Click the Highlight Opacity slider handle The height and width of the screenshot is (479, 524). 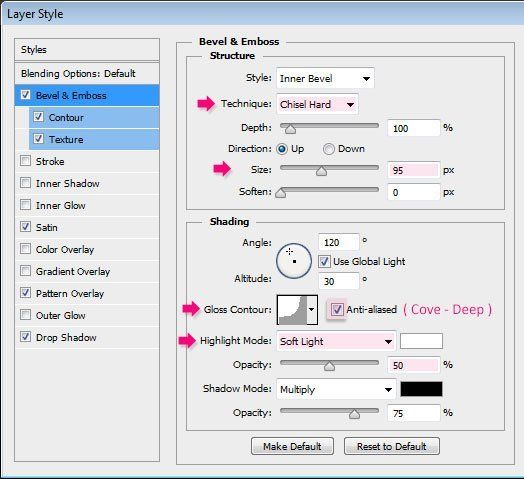click(x=329, y=366)
